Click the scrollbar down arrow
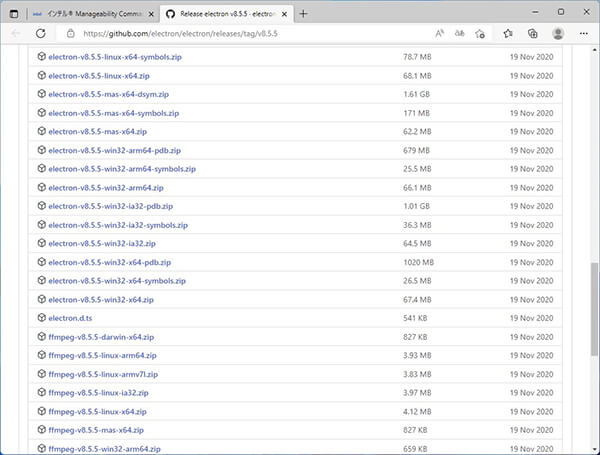Image resolution: width=600 pixels, height=455 pixels. tap(594, 449)
